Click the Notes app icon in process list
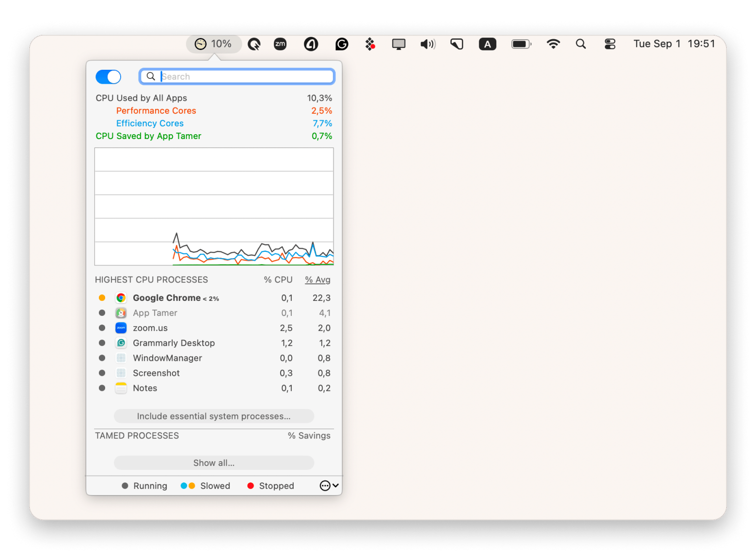This screenshot has height=559, width=756. [x=121, y=388]
